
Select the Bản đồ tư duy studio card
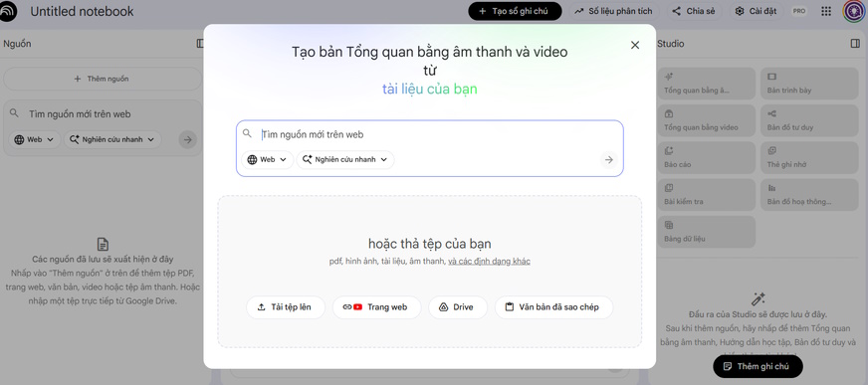pos(808,120)
